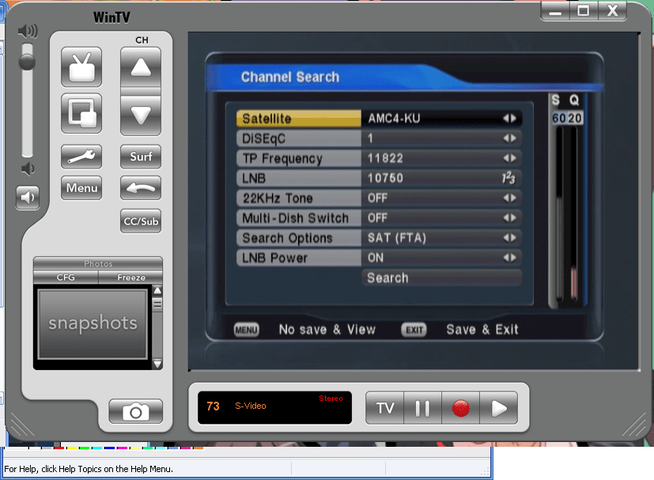This screenshot has width=654, height=480.
Task: Adjust the volume slider knob
Action: pyautogui.click(x=27, y=62)
